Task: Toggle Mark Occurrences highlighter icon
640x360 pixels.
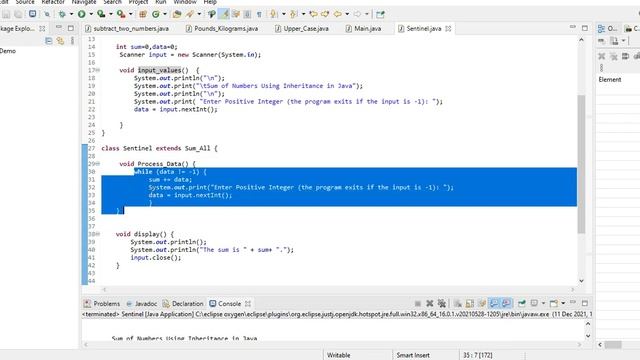Action: [224, 14]
